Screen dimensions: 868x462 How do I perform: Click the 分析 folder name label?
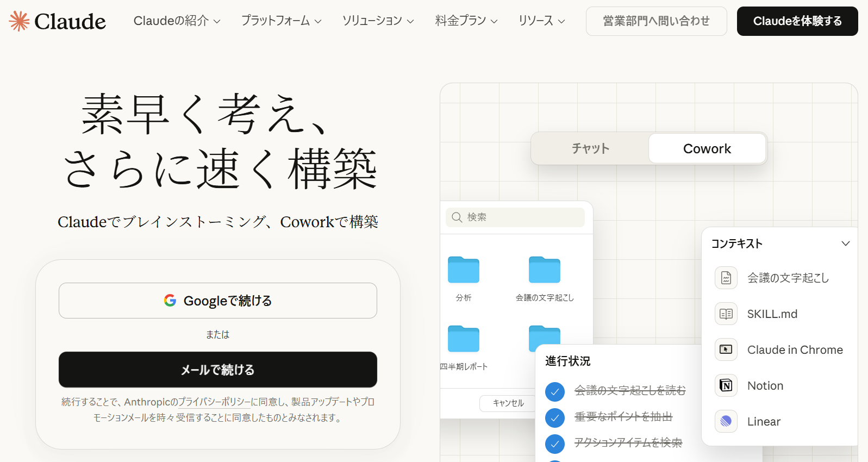pyautogui.click(x=464, y=298)
